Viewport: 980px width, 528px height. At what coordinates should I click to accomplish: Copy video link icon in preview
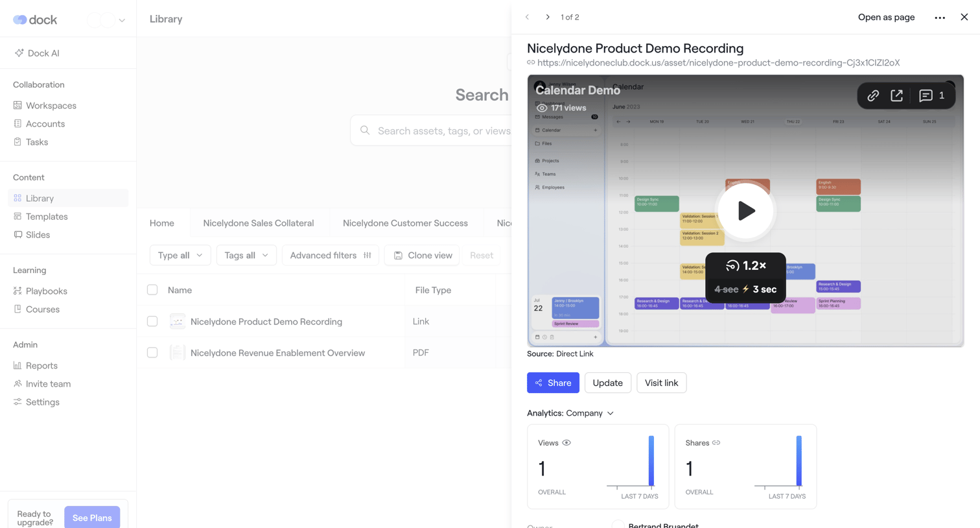click(873, 96)
